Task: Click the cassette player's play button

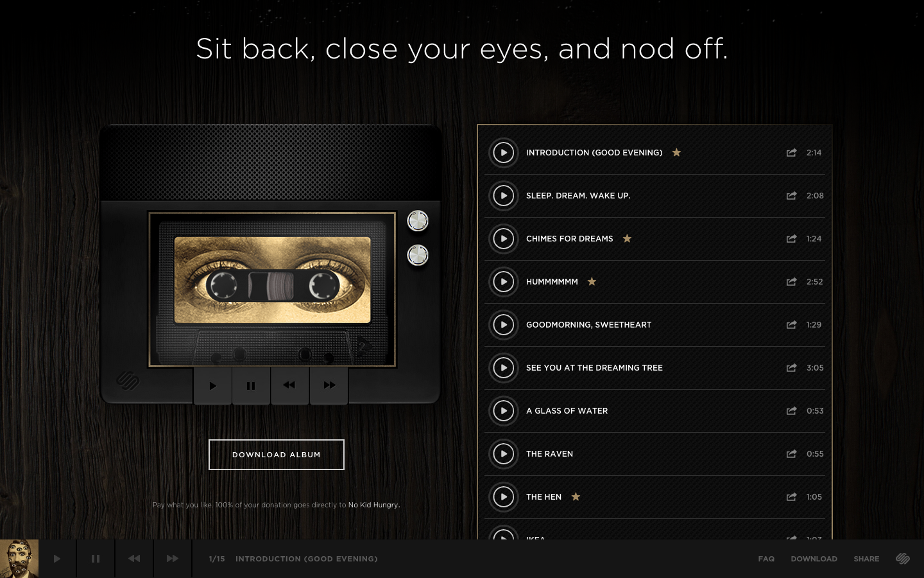Action: pos(212,386)
